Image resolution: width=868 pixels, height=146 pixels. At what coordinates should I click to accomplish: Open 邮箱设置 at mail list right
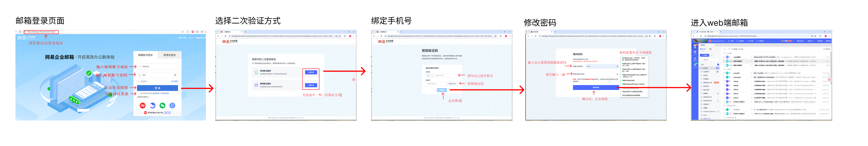827,49
